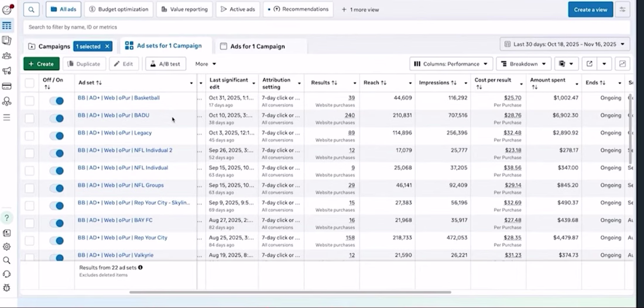Screen dimensions: 644x308
Task: Open view customization sliders icon
Action: click(623, 9)
